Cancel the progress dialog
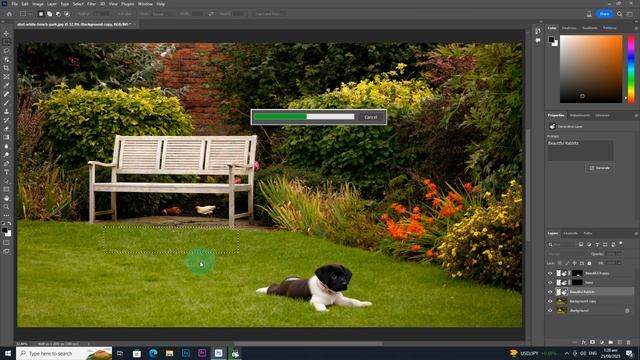640x360 pixels. (371, 117)
